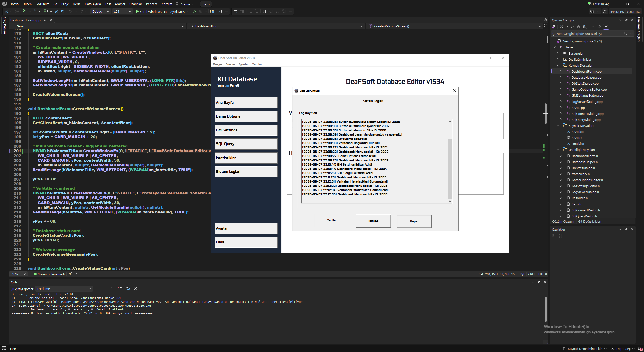Open the Derleme output source dropdown
The image size is (644, 352).
pyautogui.click(x=64, y=289)
